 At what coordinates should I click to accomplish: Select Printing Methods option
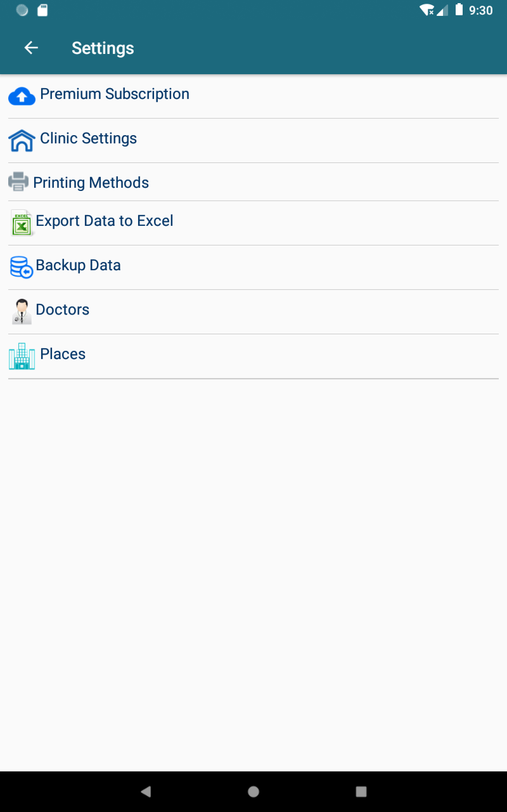click(x=91, y=183)
